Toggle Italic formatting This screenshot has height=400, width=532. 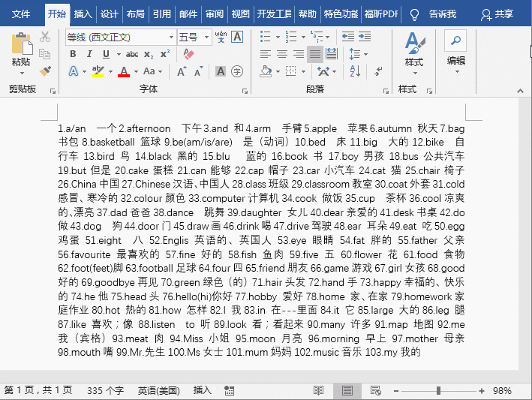pyautogui.click(x=89, y=54)
